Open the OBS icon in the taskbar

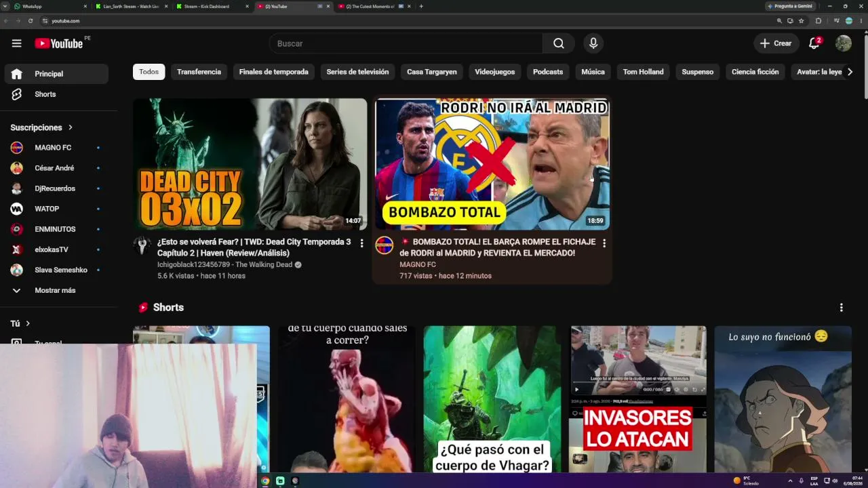pyautogui.click(x=295, y=481)
